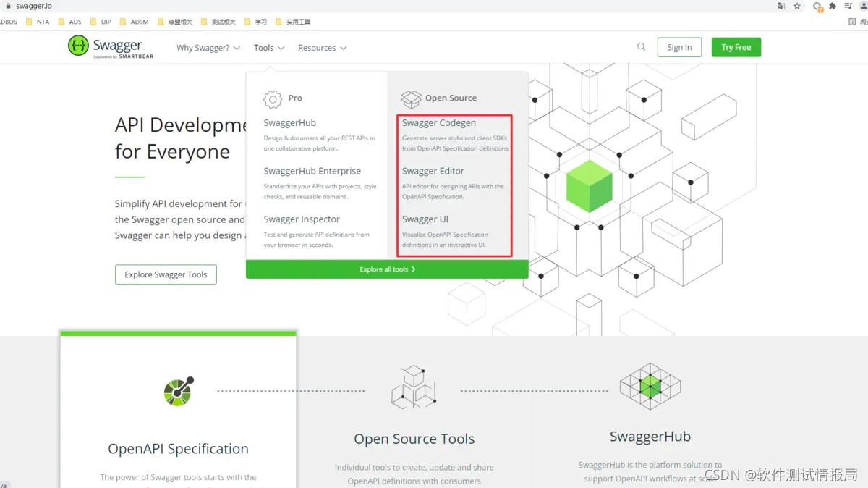This screenshot has height=488, width=868.
Task: Expand the Resources menu
Action: click(x=323, y=48)
